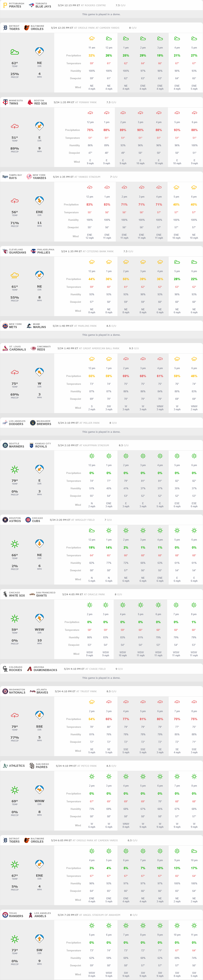This screenshot has height=980, width=203.
Task: Click the Arizona Diamondbacks logo
Action: point(29,669)
